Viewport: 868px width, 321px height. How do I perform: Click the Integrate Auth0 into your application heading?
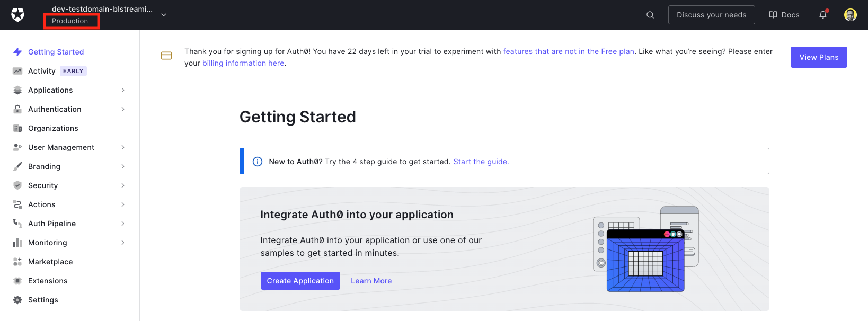click(x=357, y=215)
